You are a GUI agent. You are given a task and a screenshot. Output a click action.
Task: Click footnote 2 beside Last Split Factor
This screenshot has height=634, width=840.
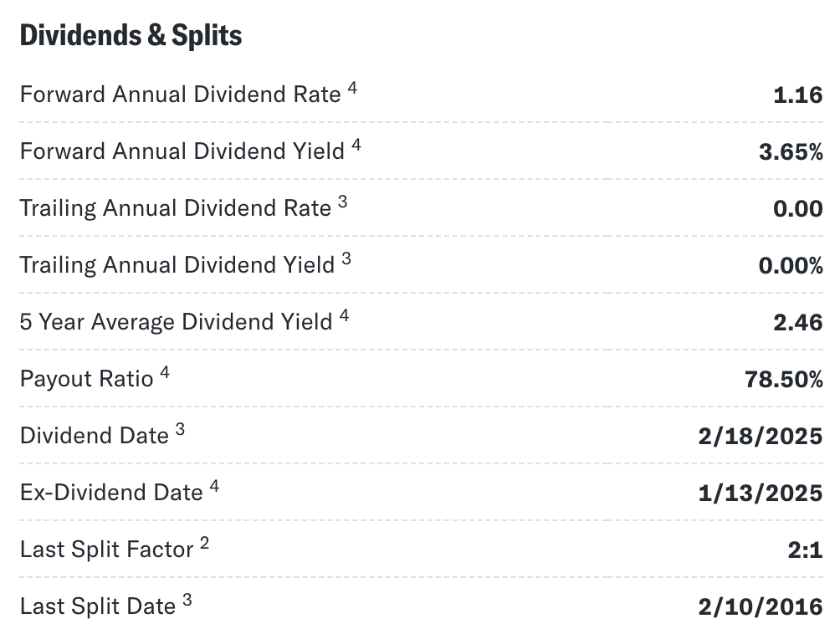[204, 543]
